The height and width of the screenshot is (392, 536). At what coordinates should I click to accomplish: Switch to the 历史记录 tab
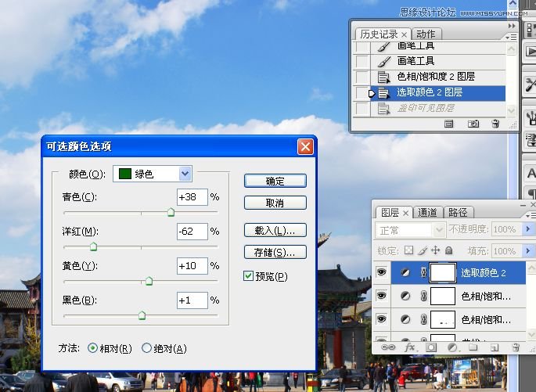pyautogui.click(x=383, y=34)
